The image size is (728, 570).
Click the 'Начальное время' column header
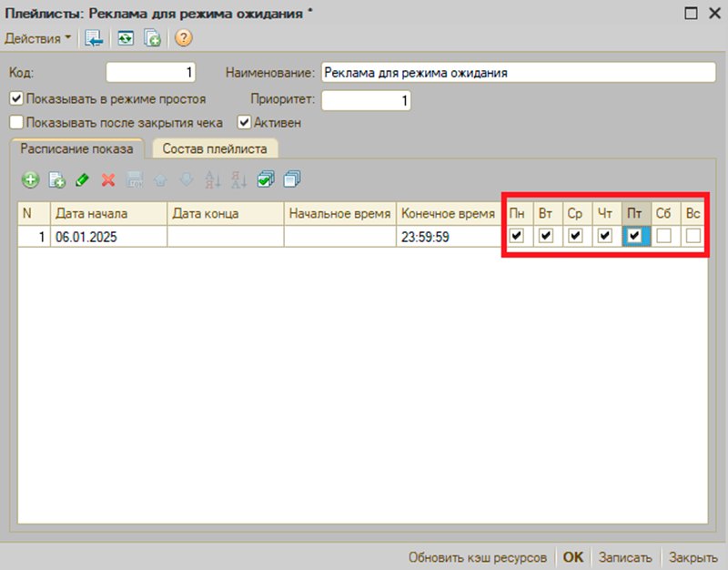point(339,214)
